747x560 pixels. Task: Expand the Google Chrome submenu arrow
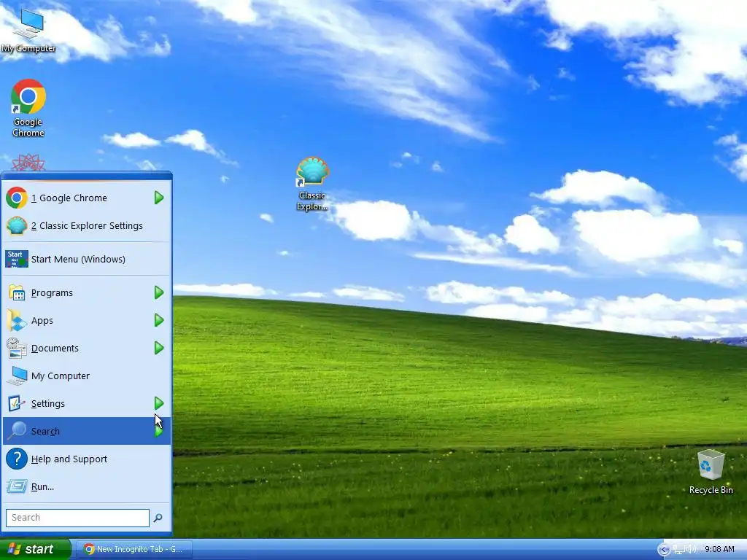point(159,198)
